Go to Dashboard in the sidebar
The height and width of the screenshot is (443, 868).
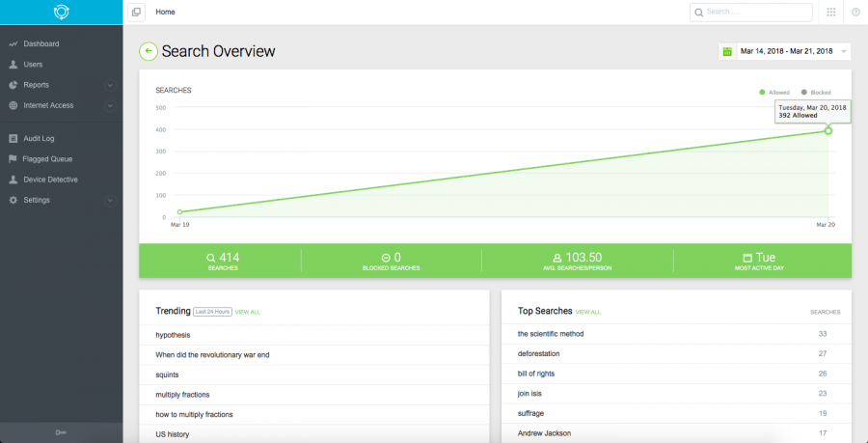[x=41, y=43]
